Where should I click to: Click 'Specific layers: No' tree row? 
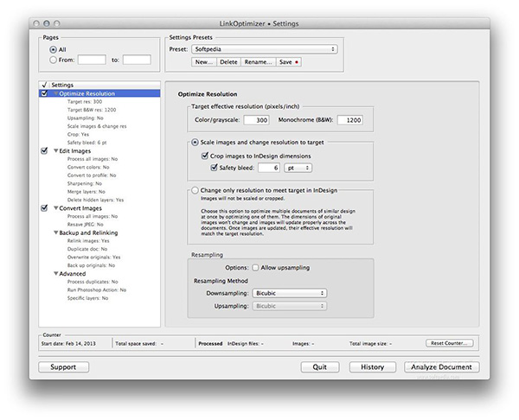tap(87, 298)
